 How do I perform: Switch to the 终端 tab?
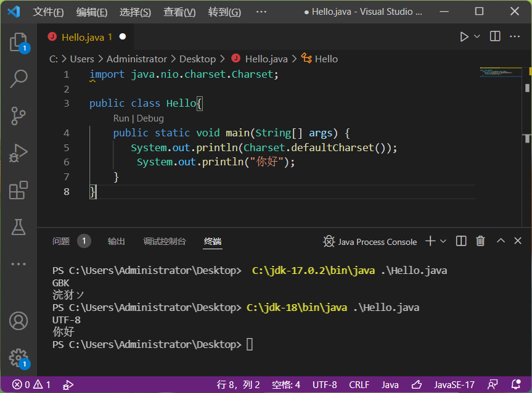pyautogui.click(x=213, y=241)
